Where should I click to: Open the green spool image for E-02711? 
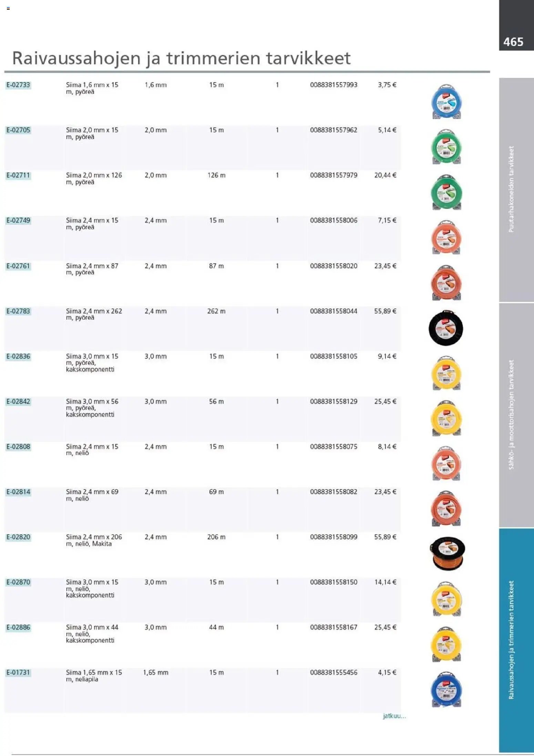tap(446, 192)
